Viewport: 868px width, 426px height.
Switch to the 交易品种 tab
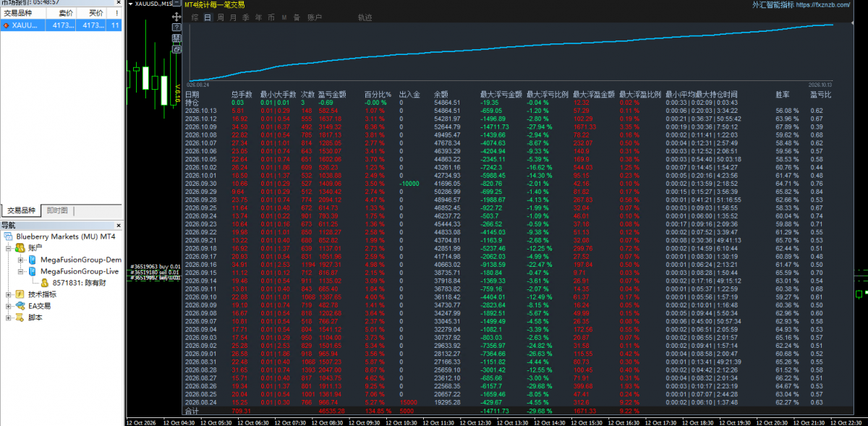coord(20,210)
